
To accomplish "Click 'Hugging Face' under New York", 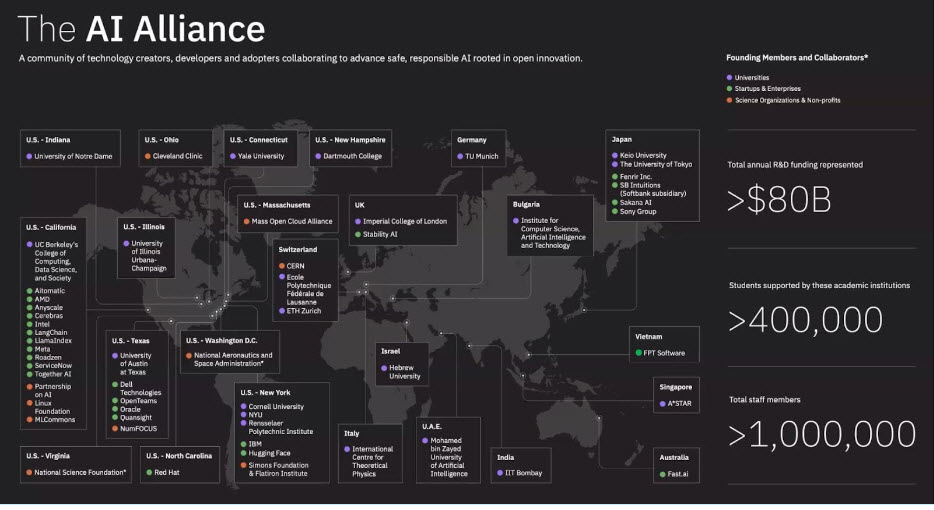I will (x=270, y=453).
